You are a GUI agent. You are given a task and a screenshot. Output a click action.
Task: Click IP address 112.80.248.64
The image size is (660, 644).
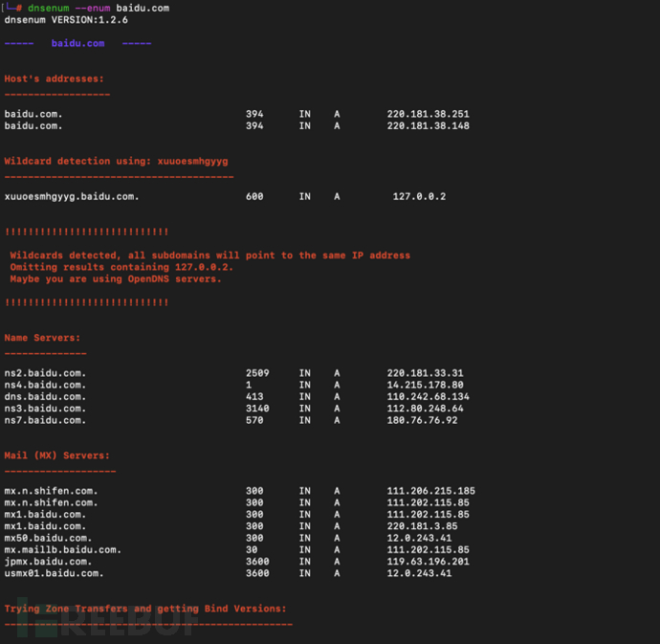425,409
